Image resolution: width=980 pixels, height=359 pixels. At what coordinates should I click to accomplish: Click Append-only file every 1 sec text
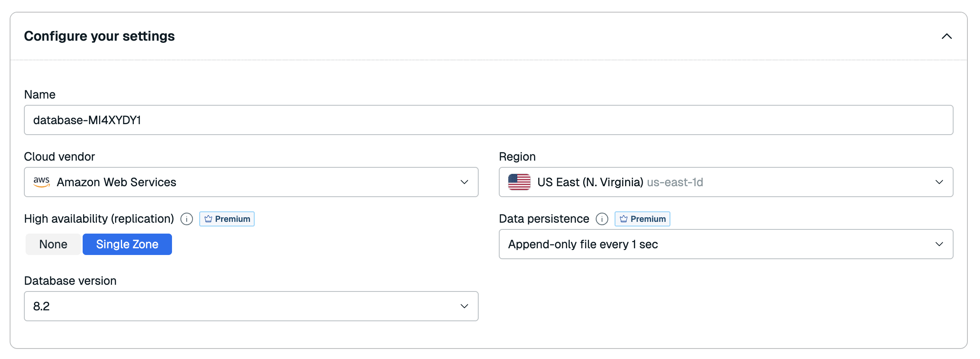(583, 244)
